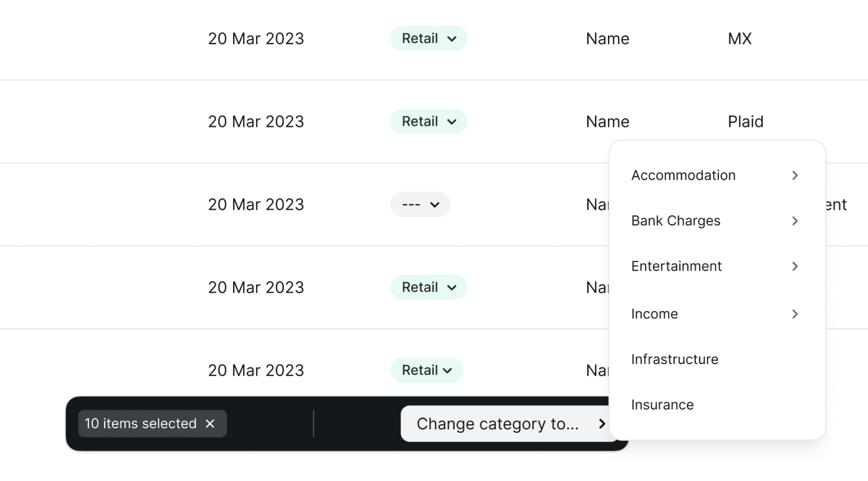This screenshot has width=868, height=481.
Task: Open the Retail dropdown in the MX row
Action: (x=429, y=38)
